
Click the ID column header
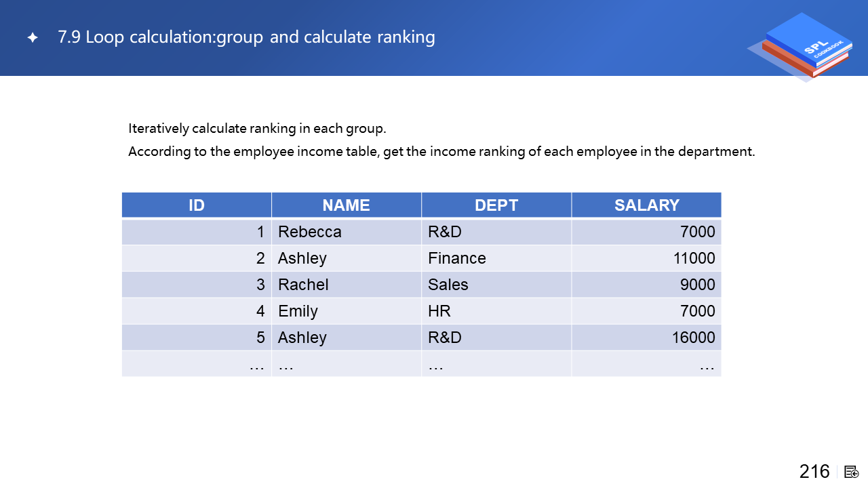pos(197,205)
